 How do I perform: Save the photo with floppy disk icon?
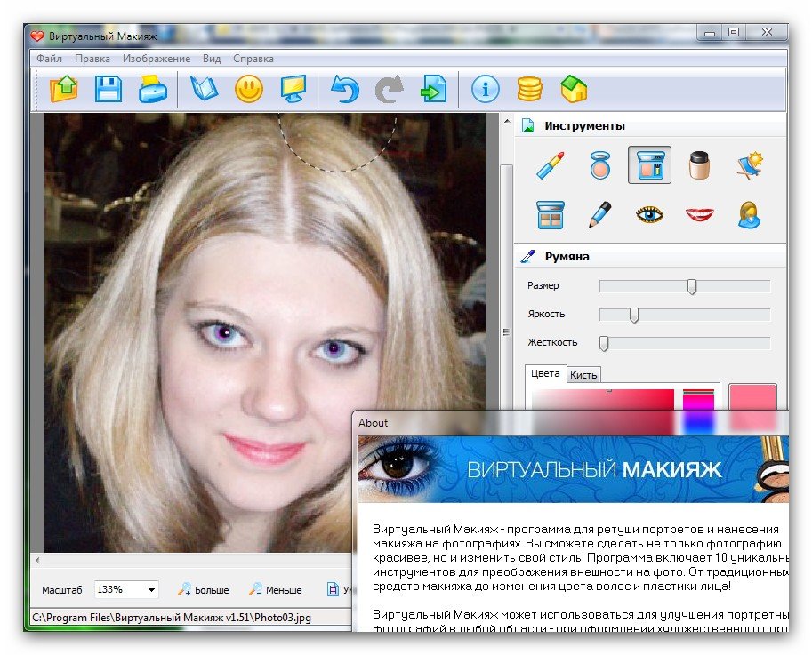coord(109,89)
